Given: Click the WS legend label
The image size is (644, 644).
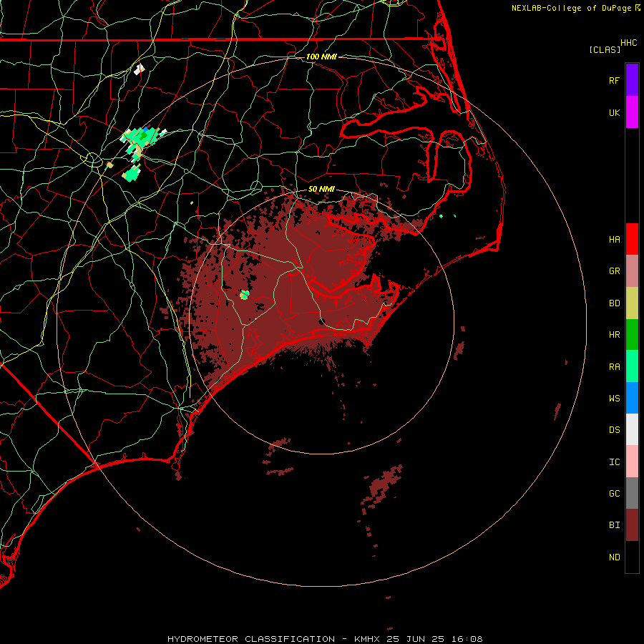Looking at the screenshot, I should (614, 399).
